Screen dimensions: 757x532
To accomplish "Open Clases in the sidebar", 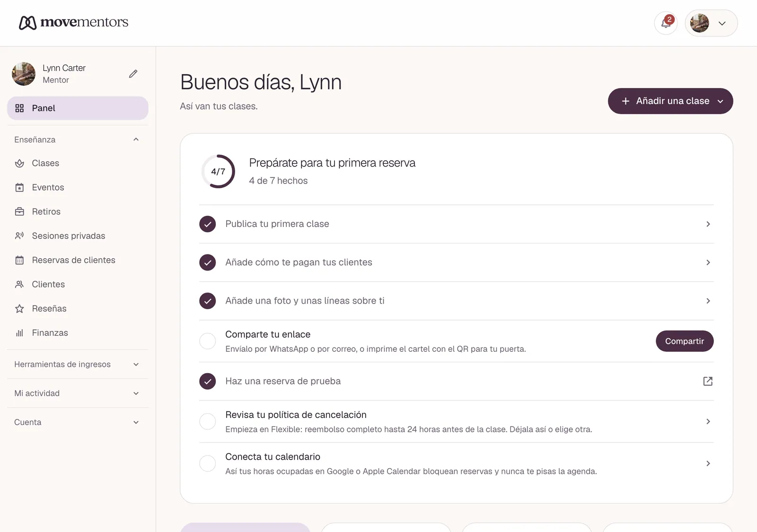I will (x=78, y=163).
